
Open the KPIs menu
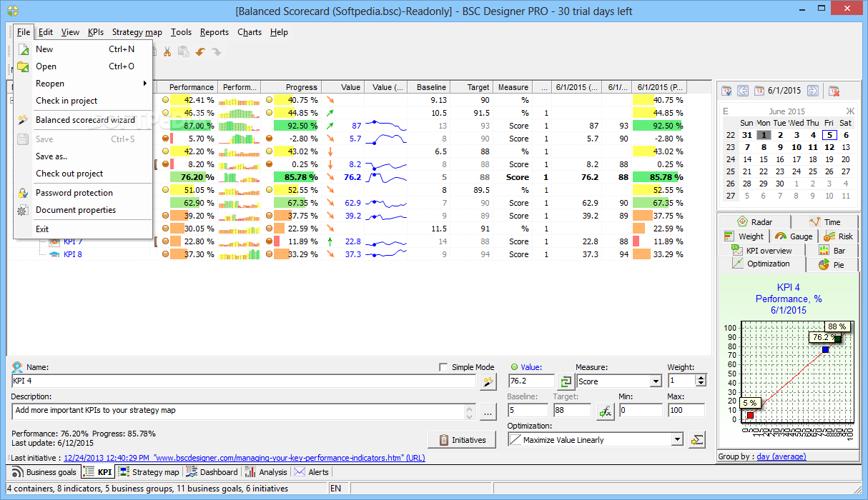[96, 32]
